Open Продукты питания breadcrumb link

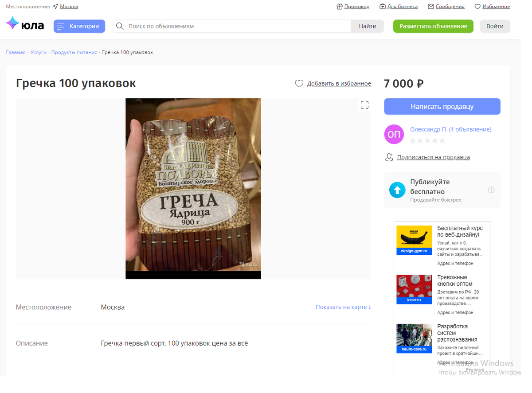pos(74,52)
